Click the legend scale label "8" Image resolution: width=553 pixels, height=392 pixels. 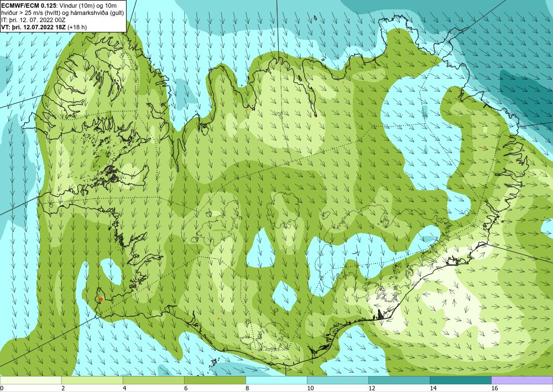pyautogui.click(x=247, y=389)
